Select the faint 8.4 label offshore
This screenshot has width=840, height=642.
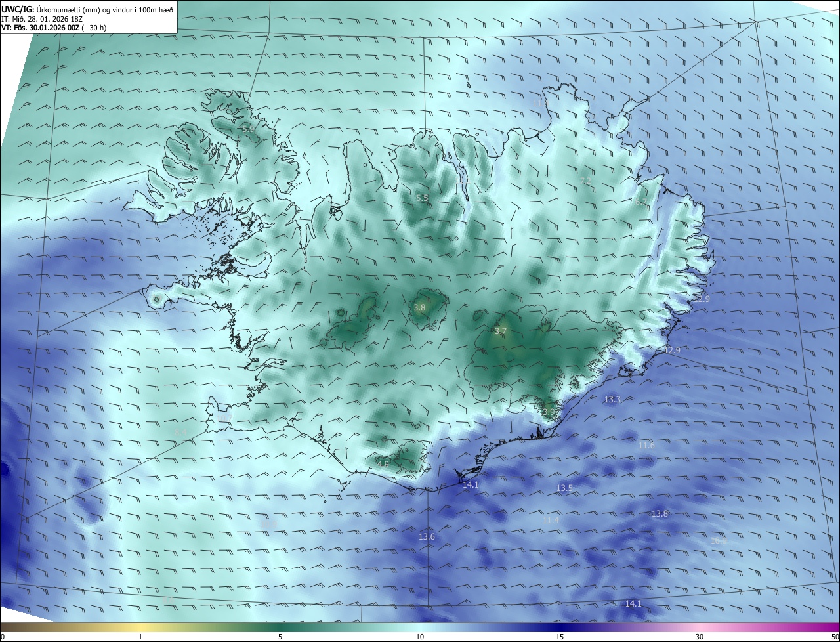(180, 433)
